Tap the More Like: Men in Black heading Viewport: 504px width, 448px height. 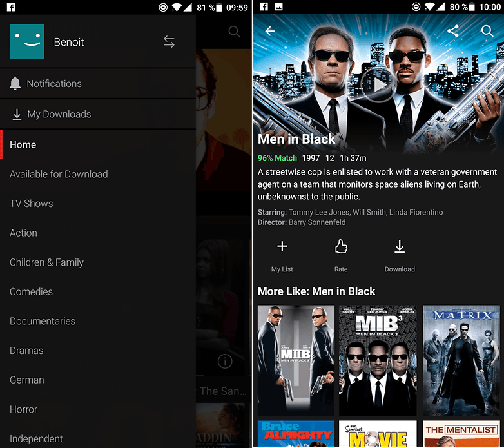coord(316,291)
